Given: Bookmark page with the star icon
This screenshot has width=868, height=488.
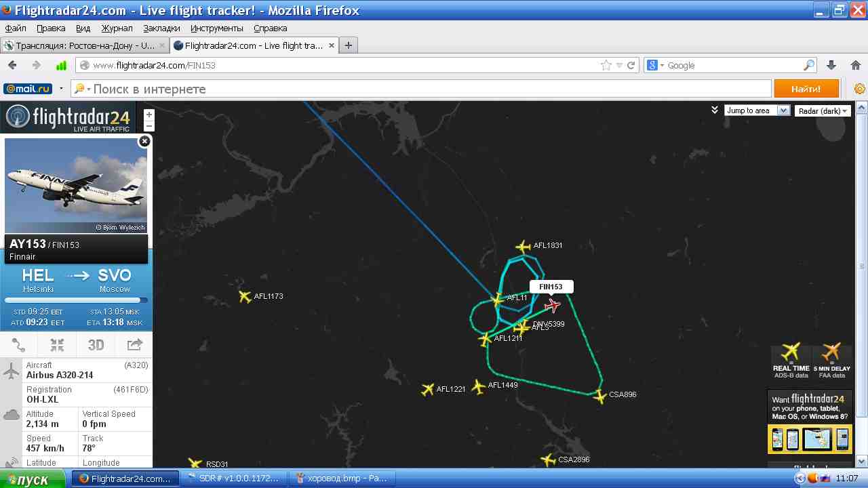Looking at the screenshot, I should coord(606,66).
